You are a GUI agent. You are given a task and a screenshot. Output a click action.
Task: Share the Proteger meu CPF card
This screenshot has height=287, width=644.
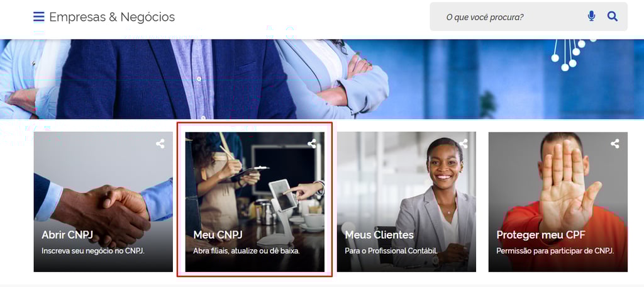(615, 144)
